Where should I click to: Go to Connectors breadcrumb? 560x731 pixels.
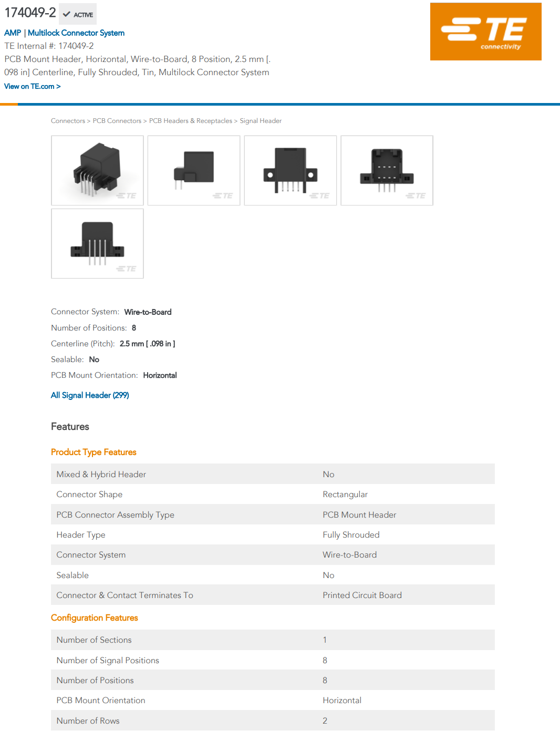(x=68, y=121)
